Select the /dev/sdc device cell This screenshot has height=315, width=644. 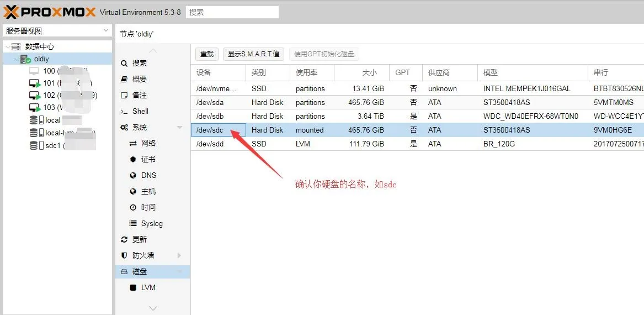[219, 130]
